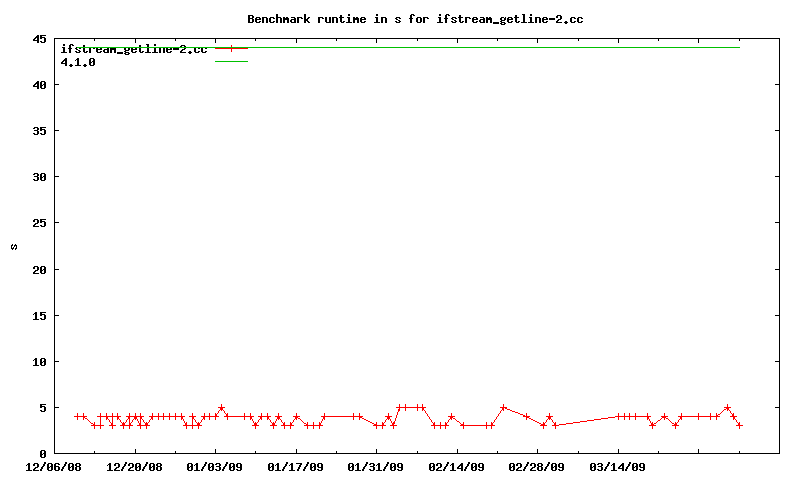Select the 10 y-axis tick label

tap(38, 362)
